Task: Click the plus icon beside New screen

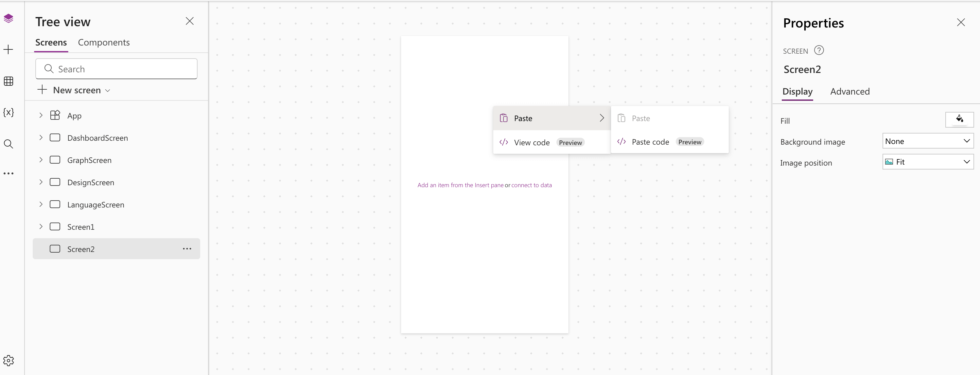Action: [x=42, y=90]
